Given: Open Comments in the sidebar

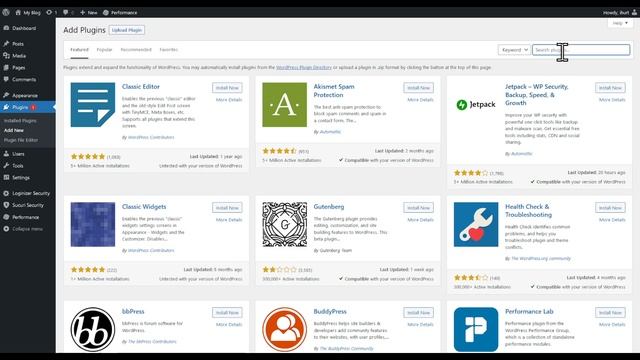Looking at the screenshot, I should [24, 79].
